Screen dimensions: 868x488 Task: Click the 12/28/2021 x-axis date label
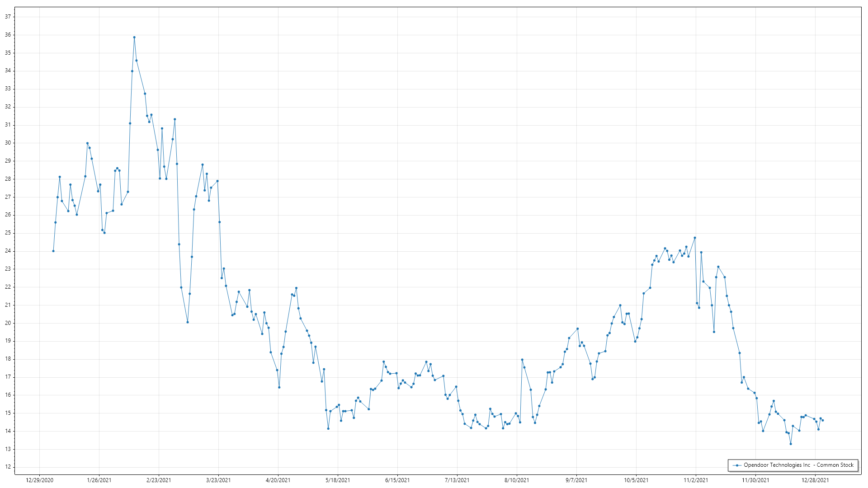[815, 480]
